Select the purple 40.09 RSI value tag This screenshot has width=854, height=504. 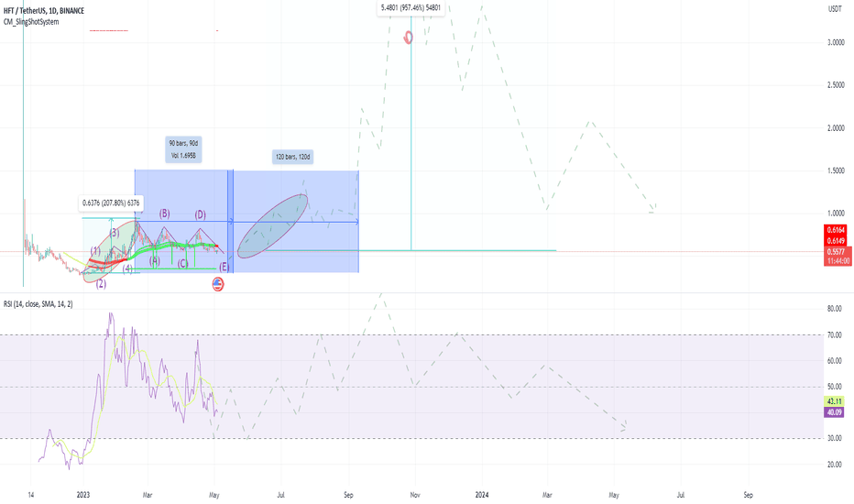coord(835,412)
